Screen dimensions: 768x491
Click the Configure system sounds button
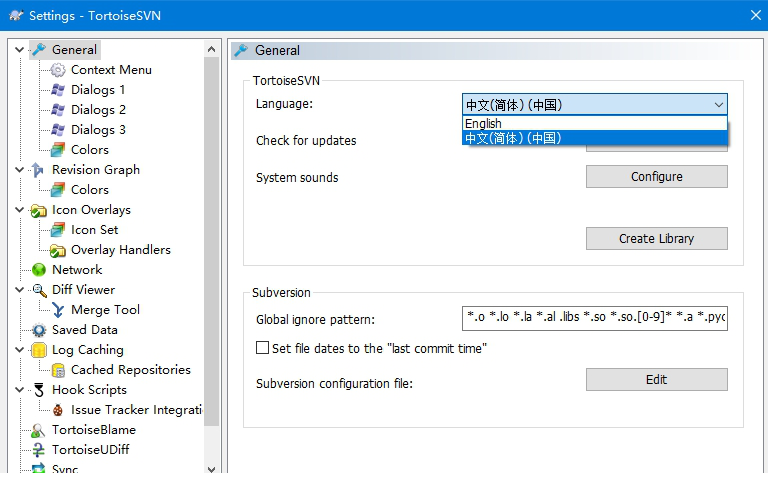(x=656, y=176)
